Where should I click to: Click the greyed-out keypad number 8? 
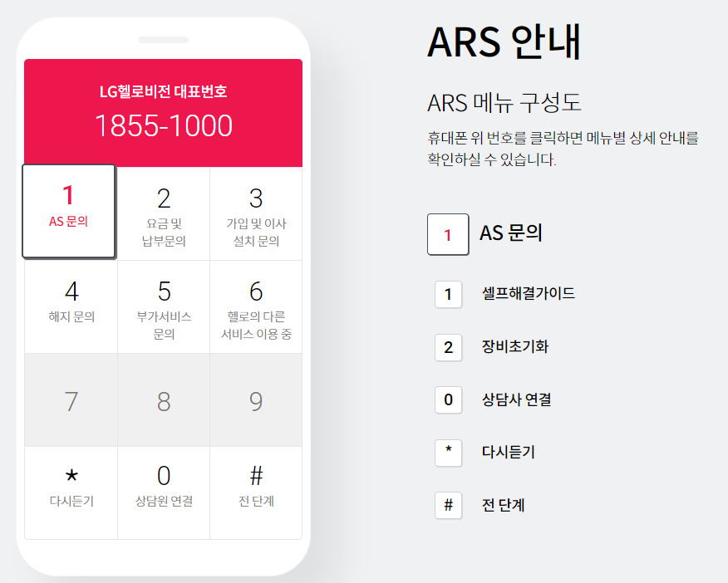point(164,400)
